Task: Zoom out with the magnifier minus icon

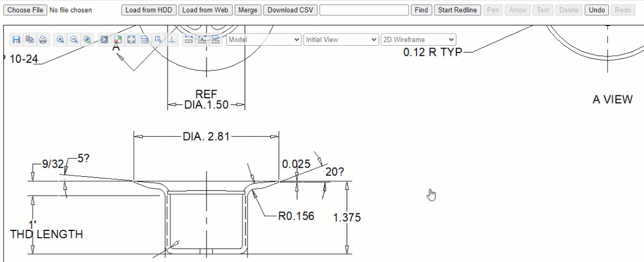Action: pos(73,40)
